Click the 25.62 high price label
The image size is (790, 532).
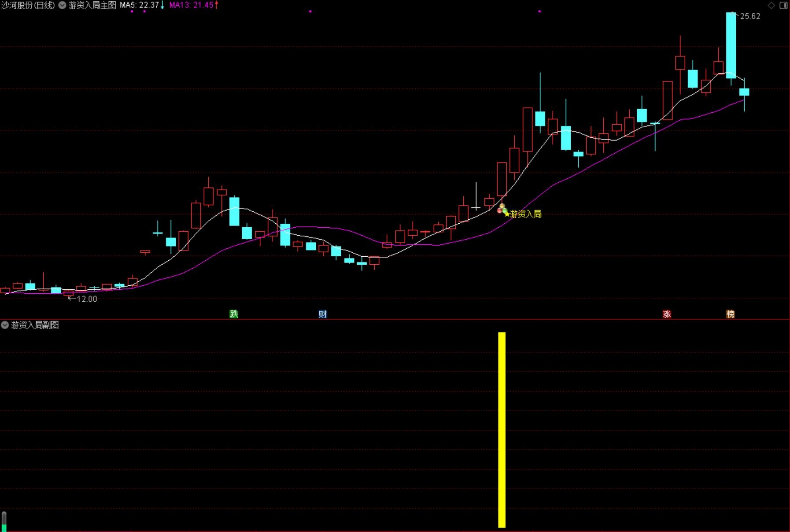750,16
